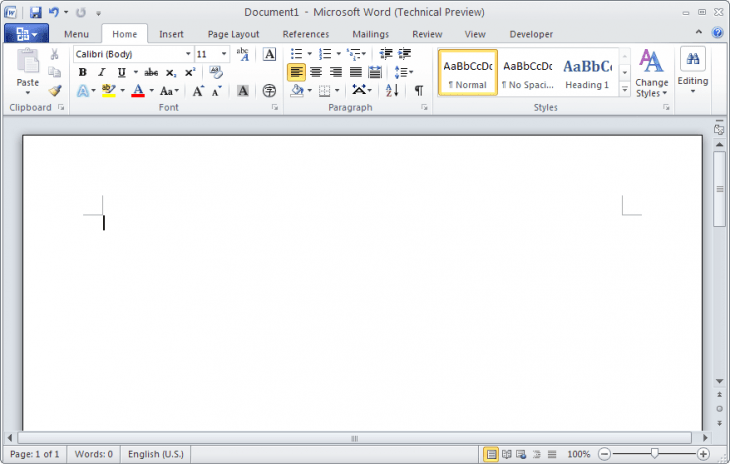The width and height of the screenshot is (730, 464).
Task: Click the Copy icon
Action: point(54,72)
